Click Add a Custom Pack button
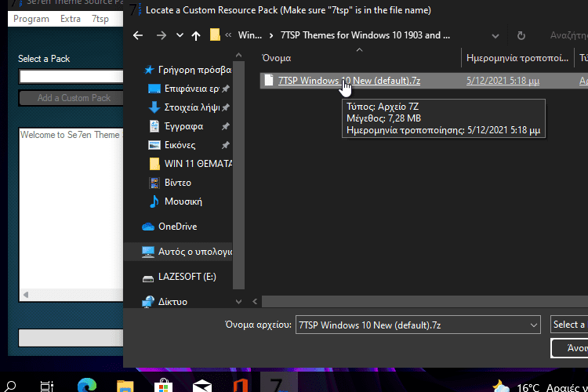This screenshot has width=588, height=392. click(72, 98)
